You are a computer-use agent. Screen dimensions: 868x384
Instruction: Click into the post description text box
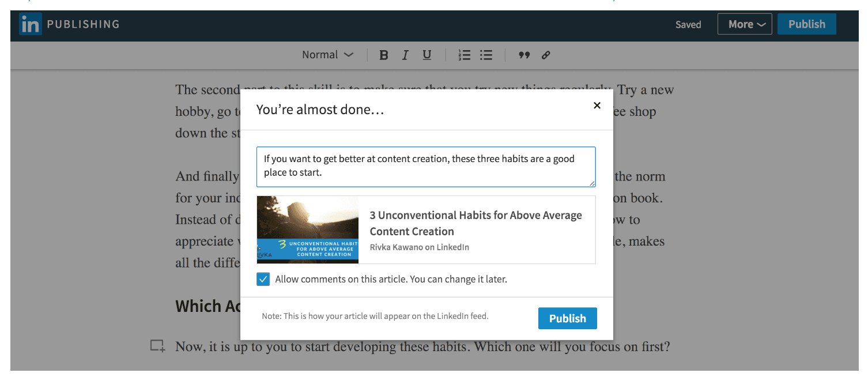[425, 167]
